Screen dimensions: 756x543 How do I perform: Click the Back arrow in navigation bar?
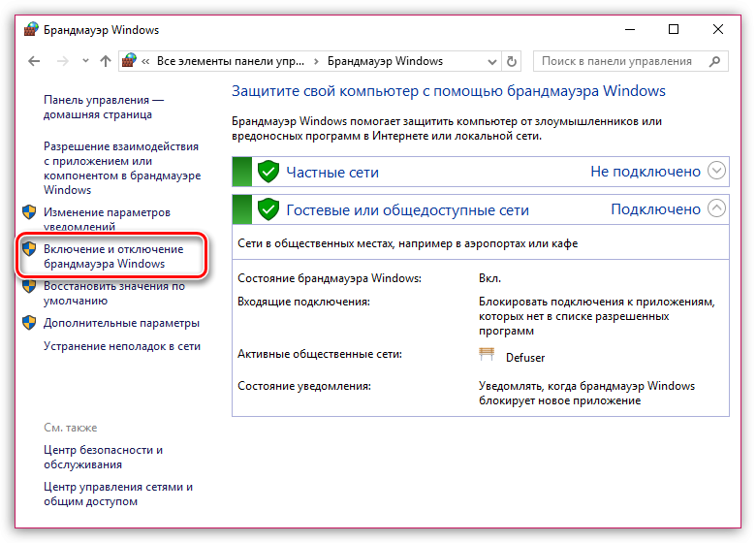[35, 61]
